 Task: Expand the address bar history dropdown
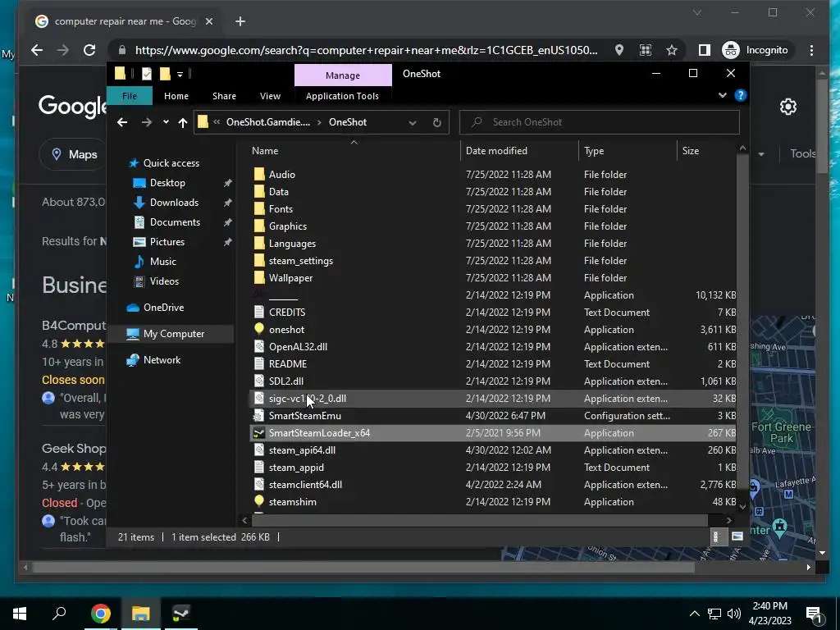413,123
